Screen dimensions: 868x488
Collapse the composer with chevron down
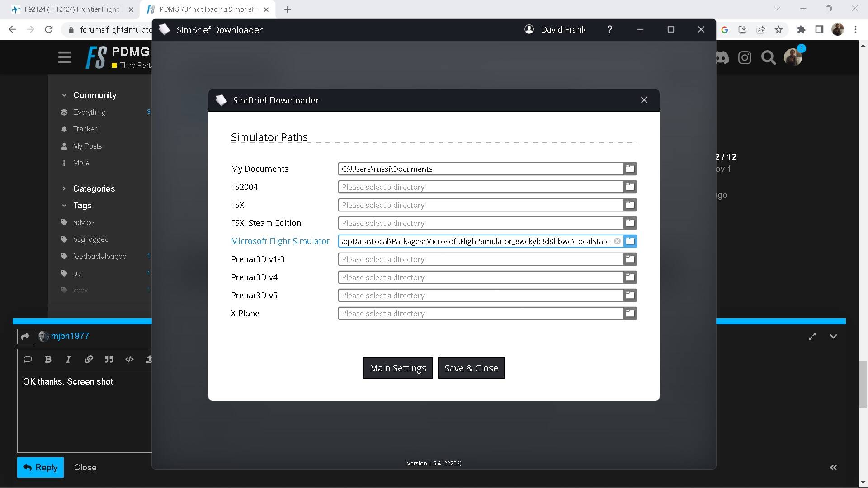(x=833, y=336)
